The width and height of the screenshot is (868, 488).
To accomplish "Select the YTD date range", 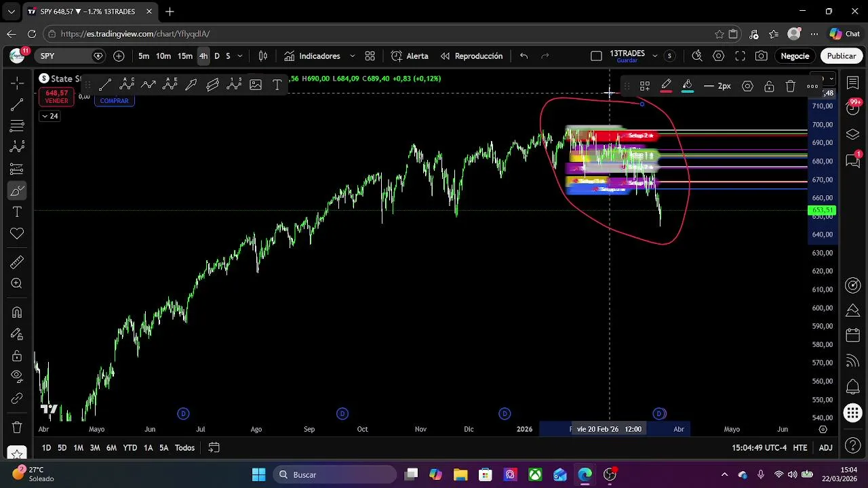I will [130, 448].
